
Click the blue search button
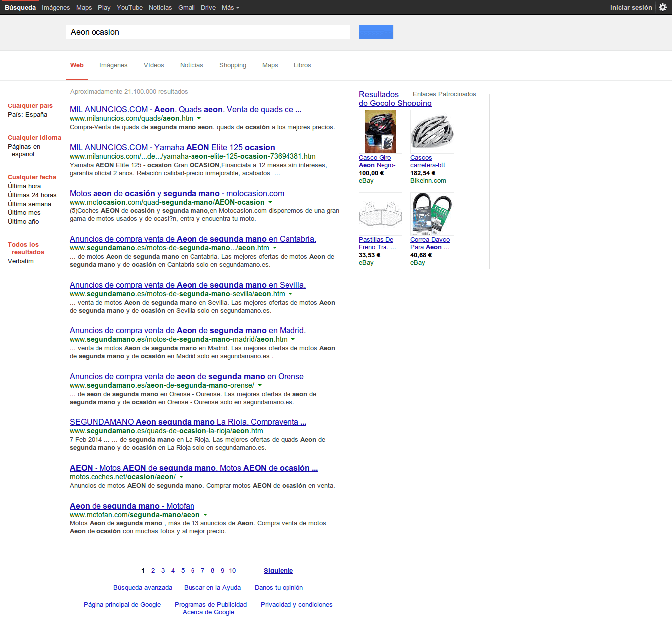coord(376,32)
